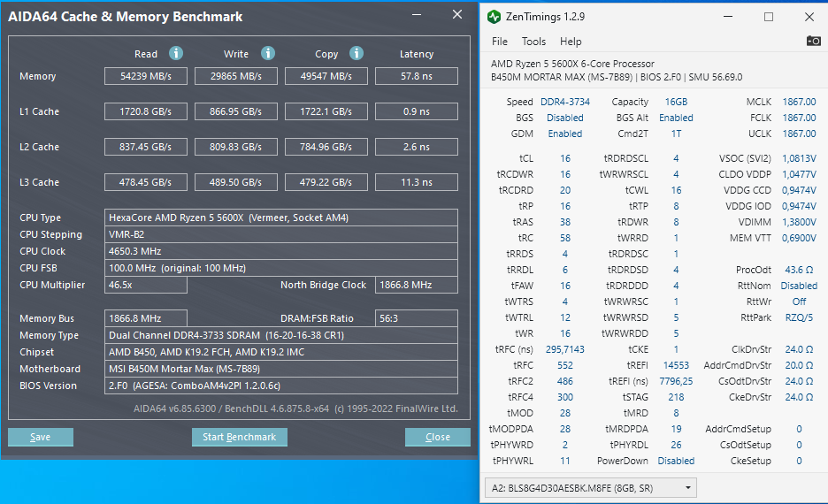This screenshot has width=828, height=504.
Task: Click FCLK value 1867.00
Action: (x=799, y=118)
